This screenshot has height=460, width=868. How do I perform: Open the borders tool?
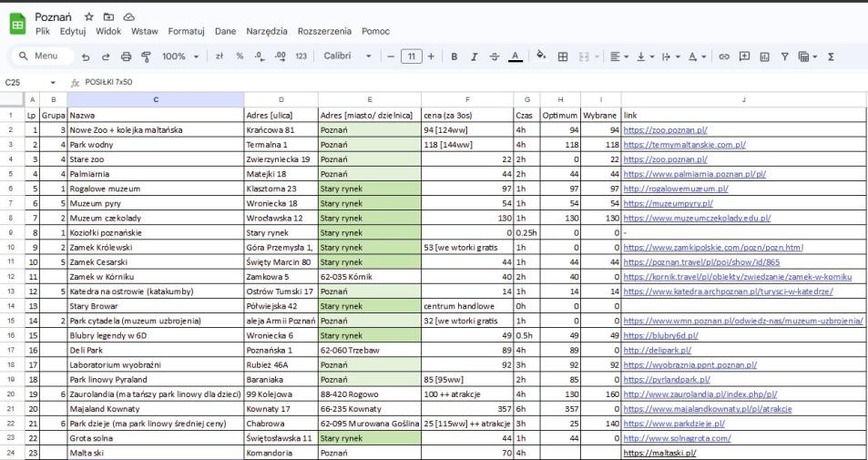tap(564, 56)
